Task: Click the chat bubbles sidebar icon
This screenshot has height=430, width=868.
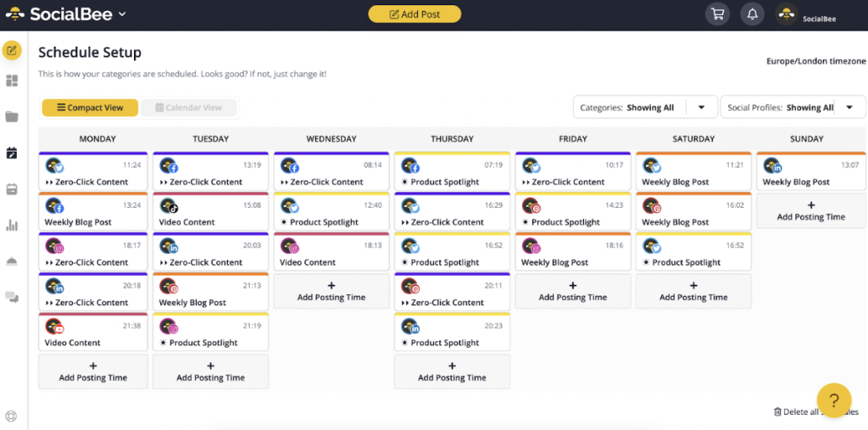Action: point(12,298)
